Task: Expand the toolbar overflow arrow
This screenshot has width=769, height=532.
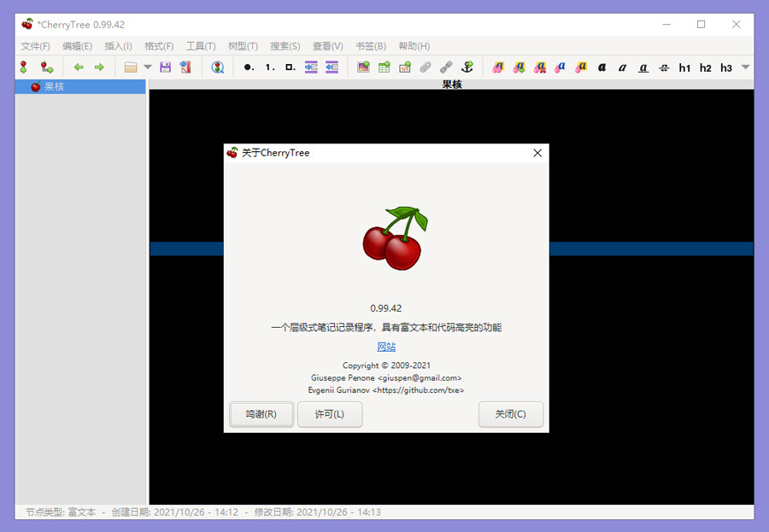Action: pyautogui.click(x=745, y=67)
